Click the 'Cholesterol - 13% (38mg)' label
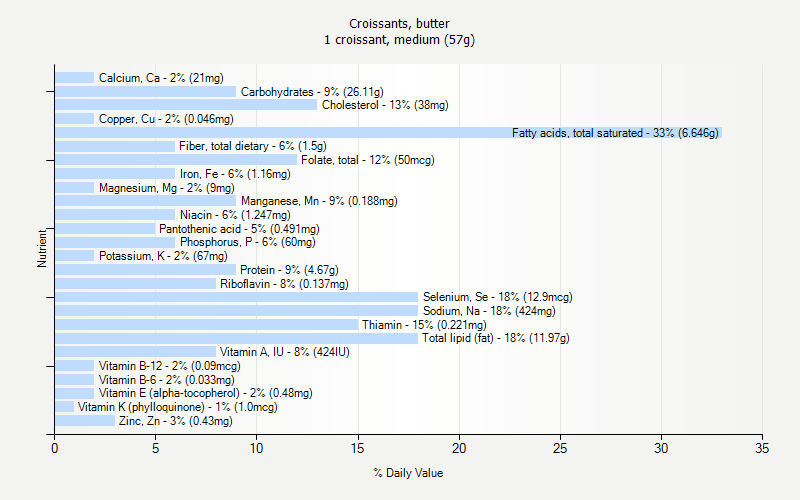Viewport: 800px width, 500px height. pyautogui.click(x=385, y=105)
